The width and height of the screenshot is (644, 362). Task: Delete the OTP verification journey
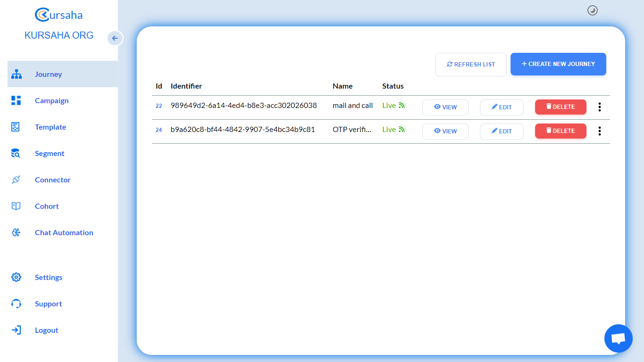[x=561, y=131]
